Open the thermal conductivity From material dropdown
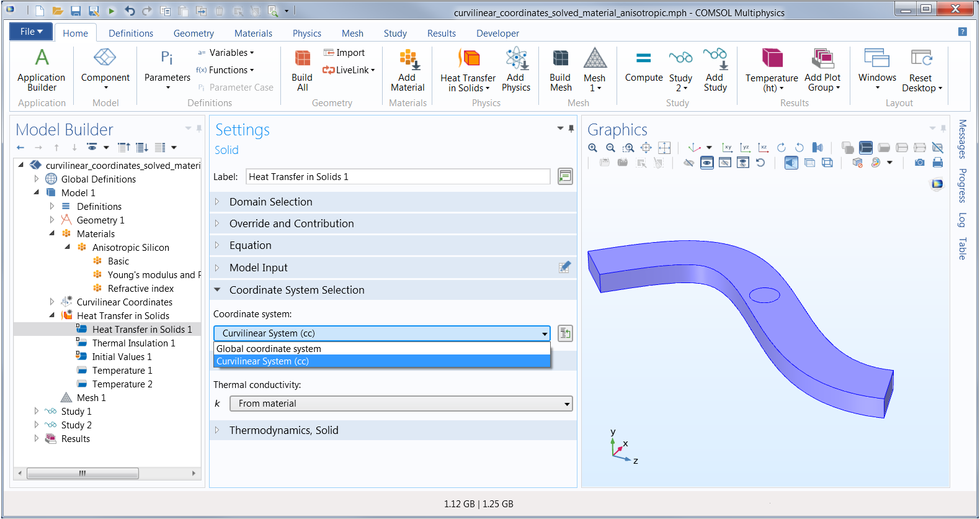The width and height of the screenshot is (980, 519). point(401,404)
